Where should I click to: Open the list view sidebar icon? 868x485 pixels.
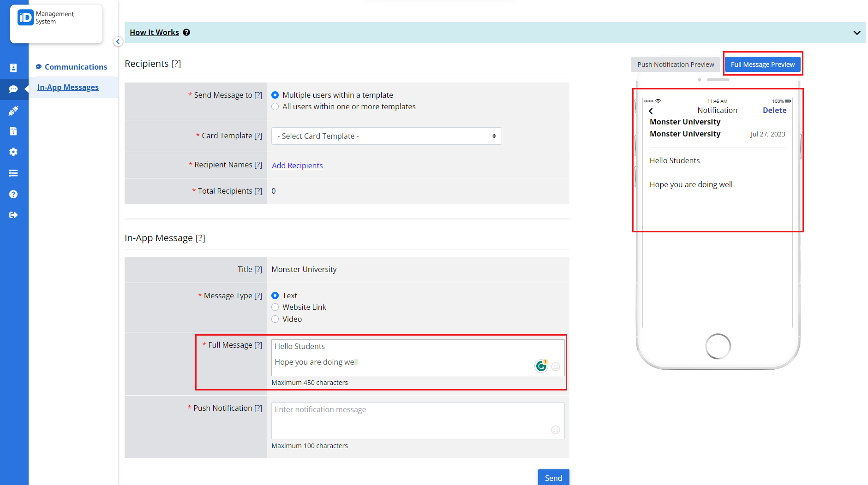13,173
